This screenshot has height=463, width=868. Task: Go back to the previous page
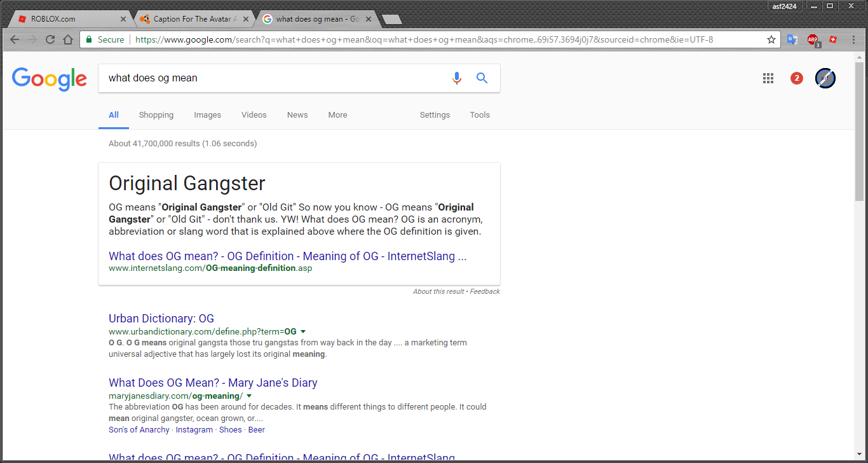click(15, 39)
